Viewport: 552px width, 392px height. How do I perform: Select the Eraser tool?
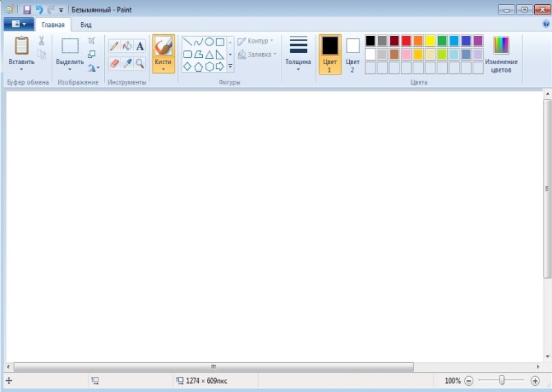click(114, 63)
